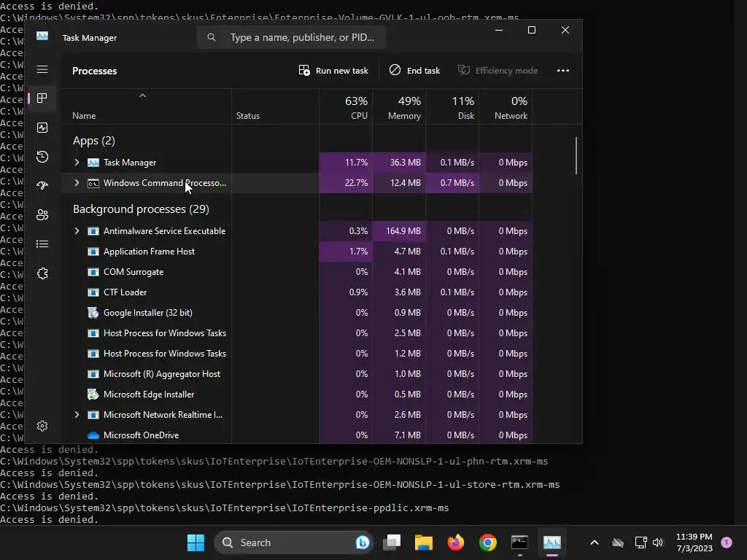Screen dimensions: 747x560
Task: Open Task View from the taskbar
Action: coord(392,542)
